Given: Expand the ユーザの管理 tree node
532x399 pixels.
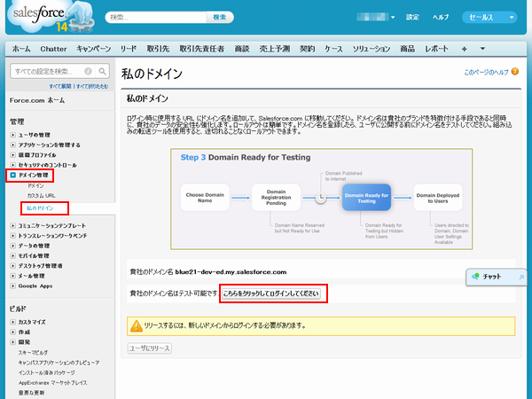Looking at the screenshot, I should tap(13, 135).
